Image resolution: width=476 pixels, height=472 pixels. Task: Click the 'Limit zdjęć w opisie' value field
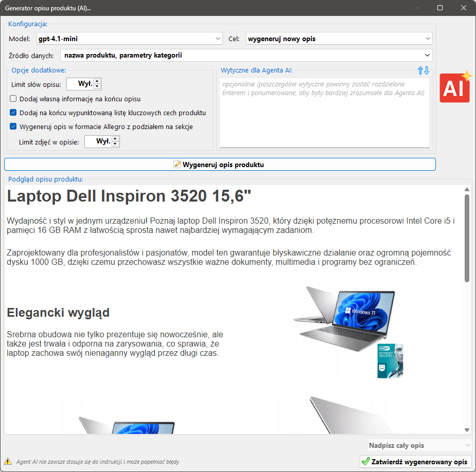click(98, 141)
